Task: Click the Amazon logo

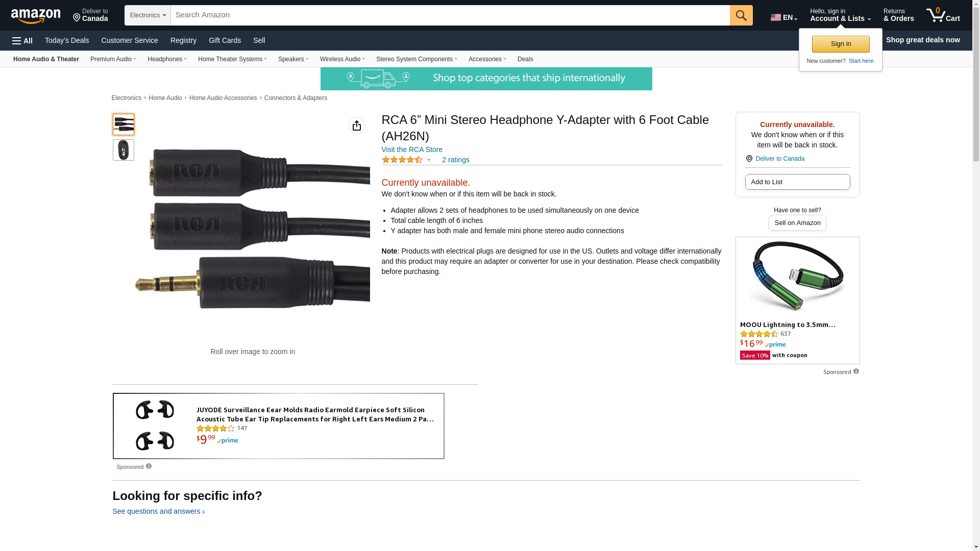Action: pos(36,16)
